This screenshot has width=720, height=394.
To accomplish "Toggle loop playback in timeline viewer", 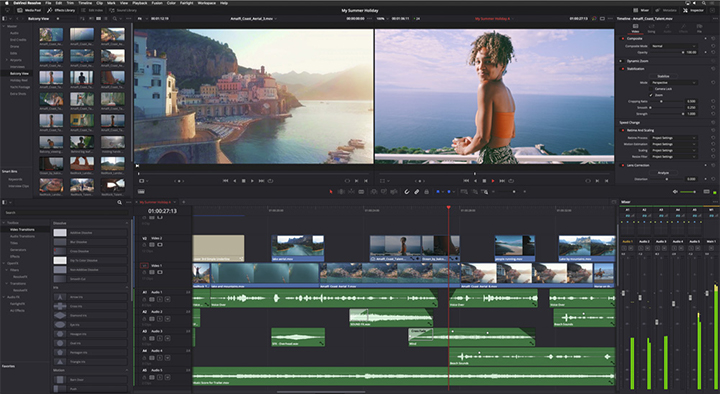I will point(511,181).
